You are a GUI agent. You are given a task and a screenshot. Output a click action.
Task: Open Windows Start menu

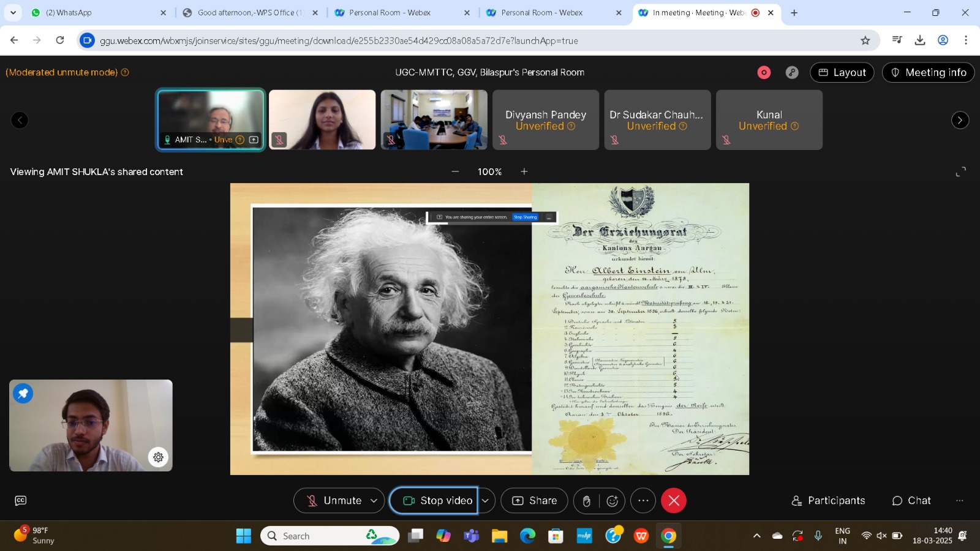[244, 536]
